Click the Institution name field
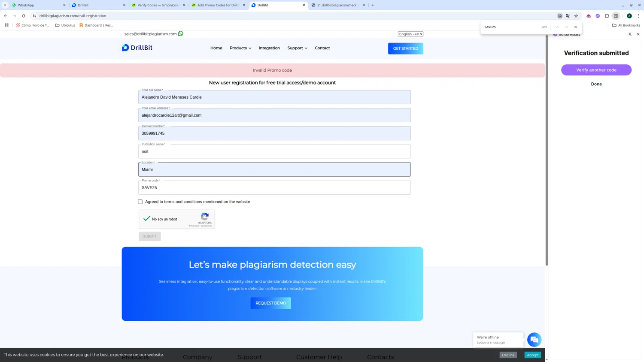 [x=274, y=151]
